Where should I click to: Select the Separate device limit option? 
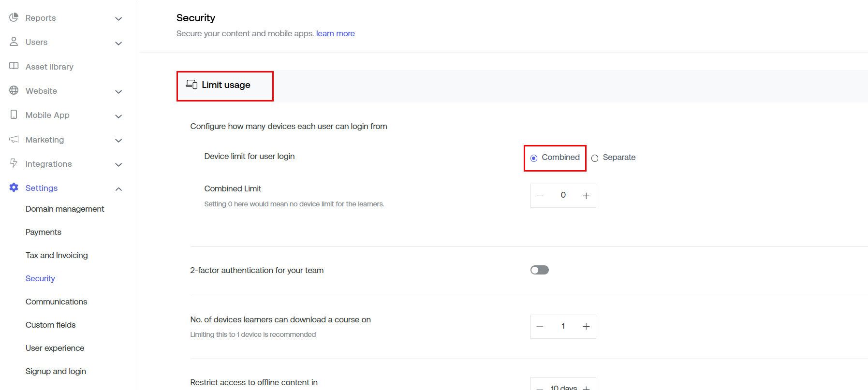click(595, 158)
